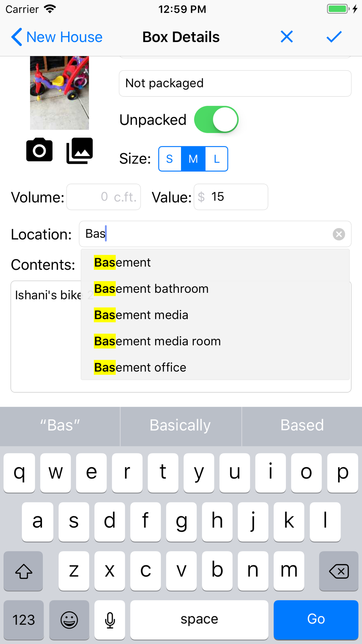Activate the microphone dictation key
The height and width of the screenshot is (644, 362).
[110, 620]
